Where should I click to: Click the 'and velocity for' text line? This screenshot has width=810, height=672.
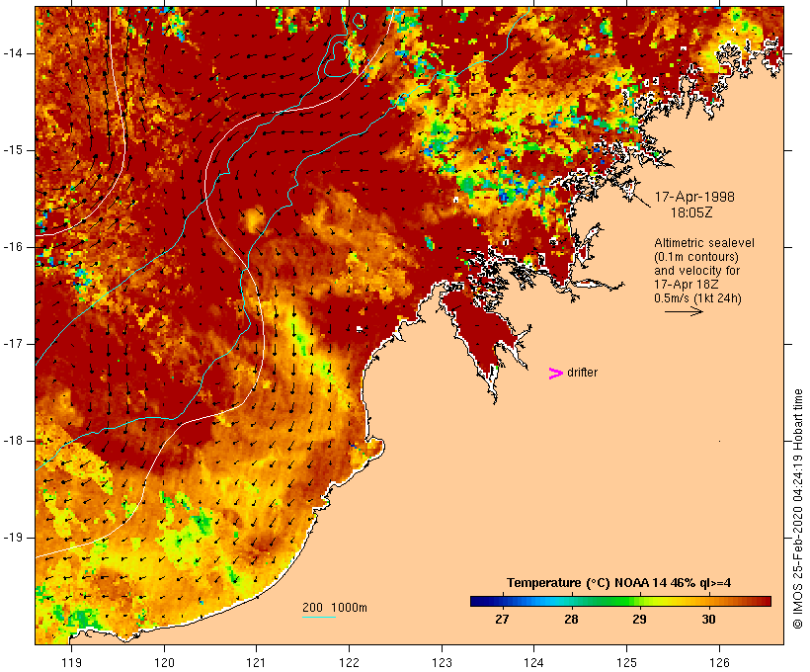696,271
